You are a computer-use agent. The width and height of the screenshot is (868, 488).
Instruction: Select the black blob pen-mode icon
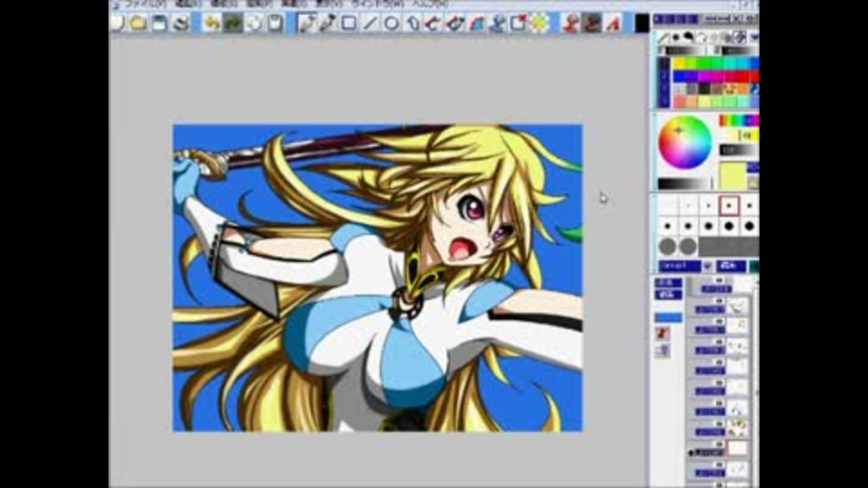point(688,38)
